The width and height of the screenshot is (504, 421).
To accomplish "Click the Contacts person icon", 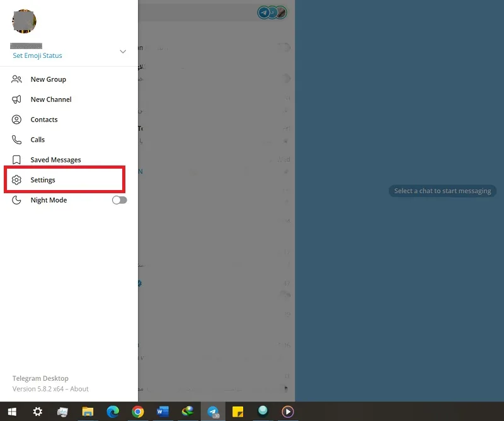I will pos(16,120).
